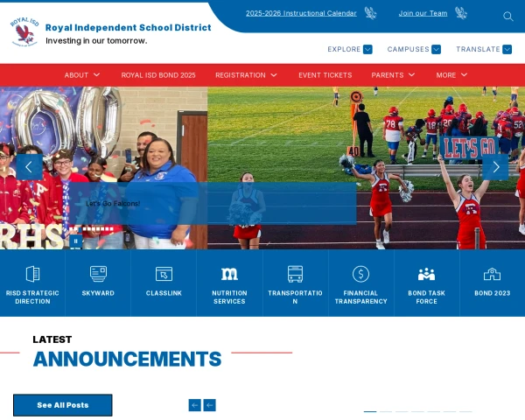The image size is (525, 420).
Task: Open the Transportation bus icon
Action: (295, 274)
